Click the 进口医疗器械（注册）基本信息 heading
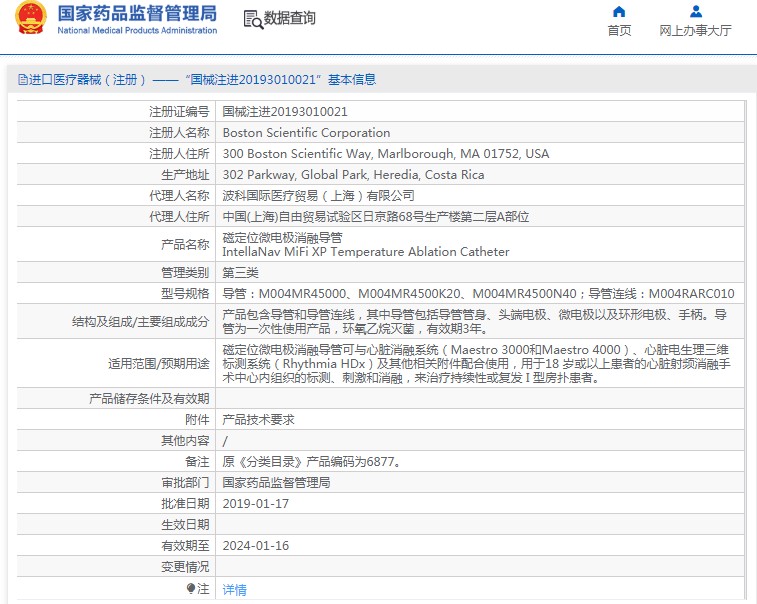 tap(197, 79)
